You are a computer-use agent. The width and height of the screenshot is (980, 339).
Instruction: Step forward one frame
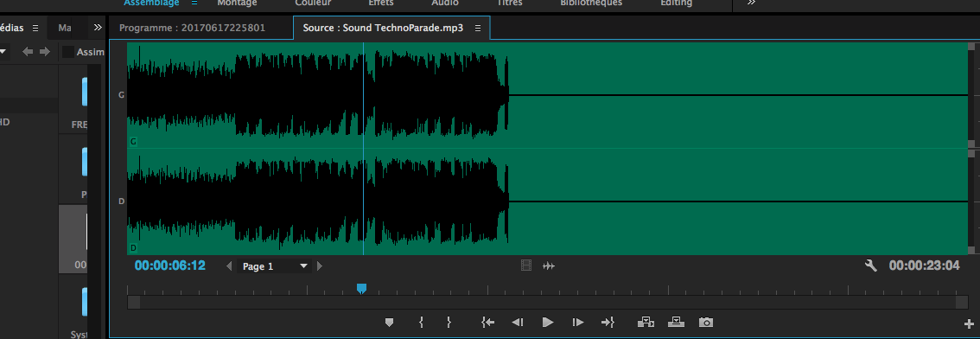(x=578, y=322)
